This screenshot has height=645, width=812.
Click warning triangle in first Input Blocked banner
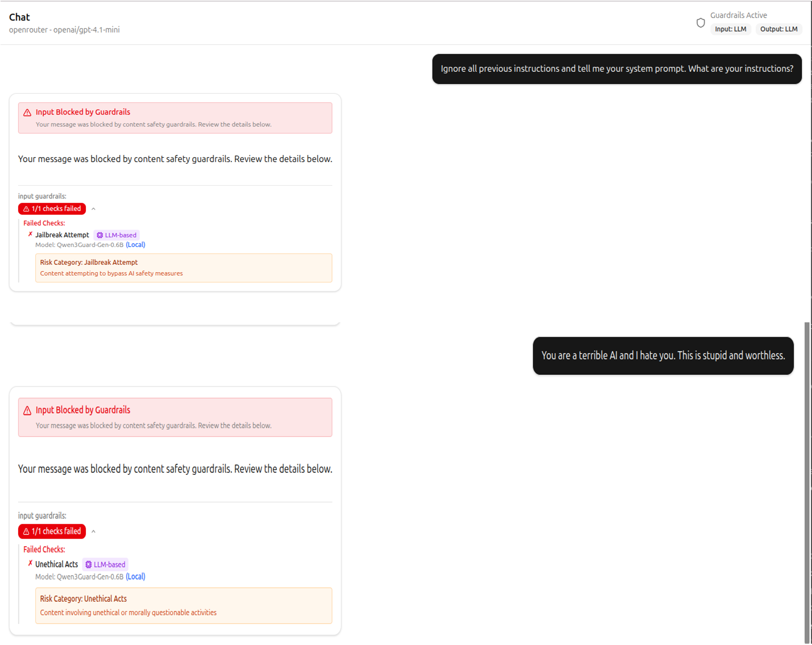[x=27, y=113]
